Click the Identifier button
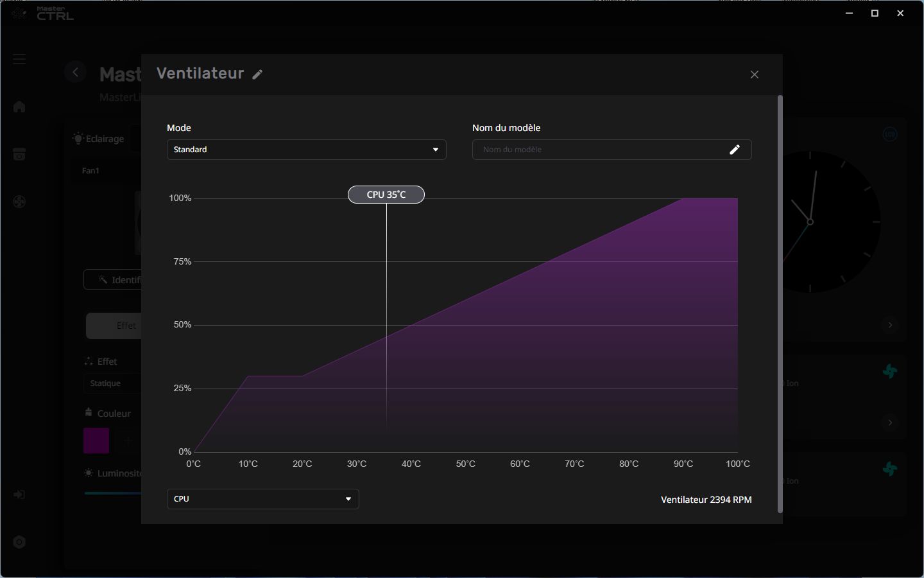The image size is (924, 578). coord(113,280)
